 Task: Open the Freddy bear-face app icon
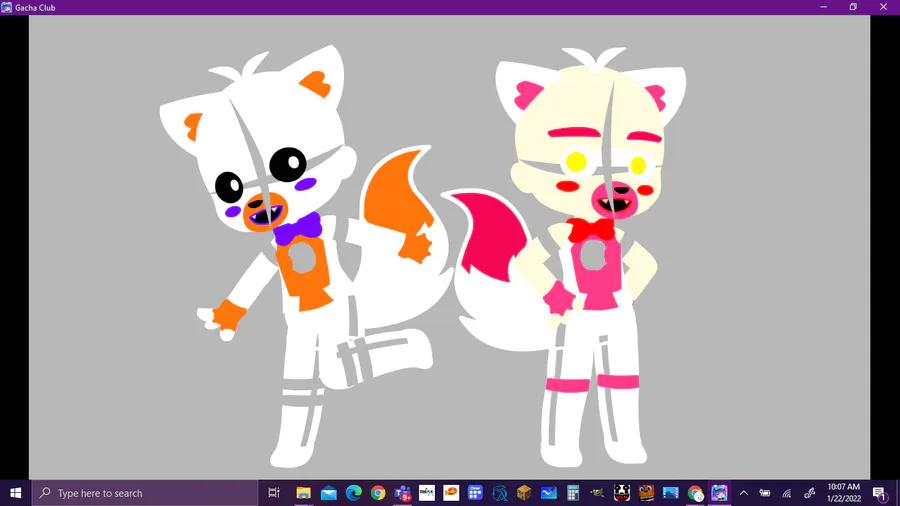[x=646, y=493]
